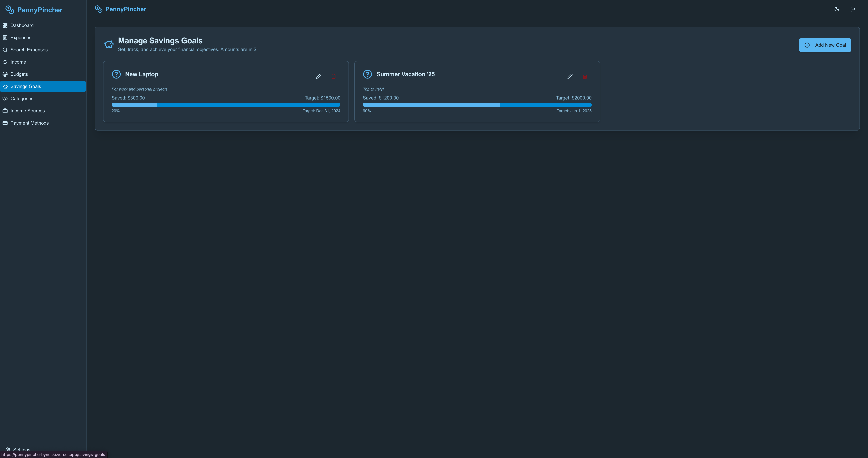
Task: Click the question mark icon on Summer Vacation '25
Action: pos(367,74)
